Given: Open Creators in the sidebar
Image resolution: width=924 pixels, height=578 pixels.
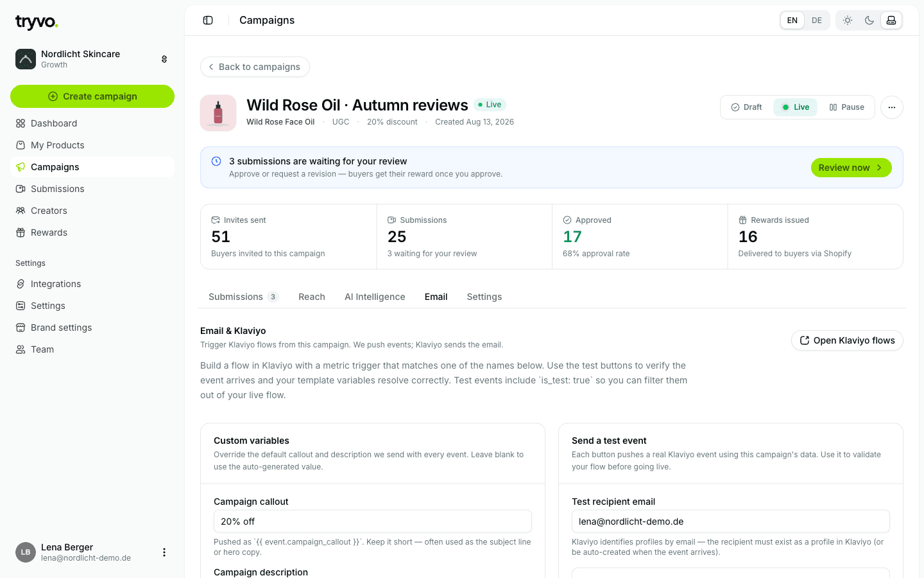Looking at the screenshot, I should (92, 211).
